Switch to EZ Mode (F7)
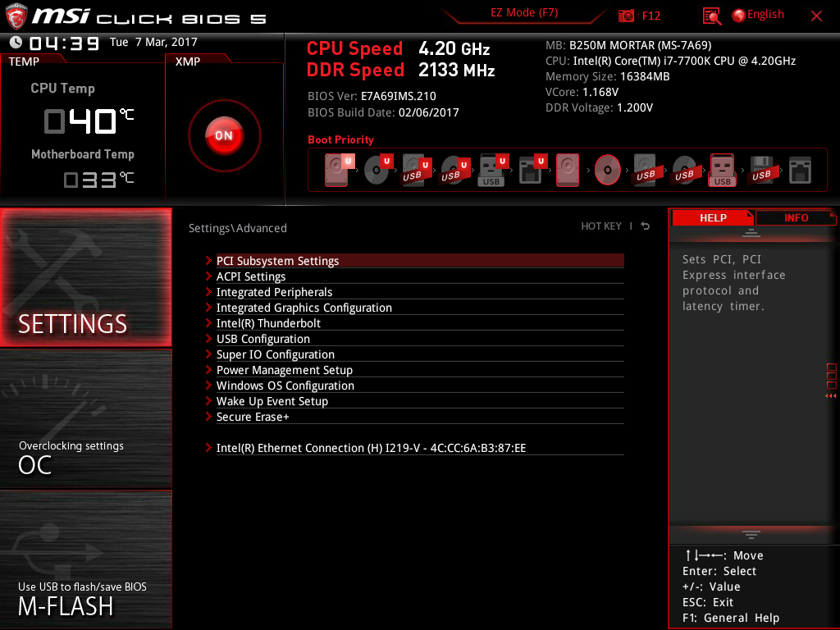Screen dimensions: 840x630 pyautogui.click(x=525, y=13)
